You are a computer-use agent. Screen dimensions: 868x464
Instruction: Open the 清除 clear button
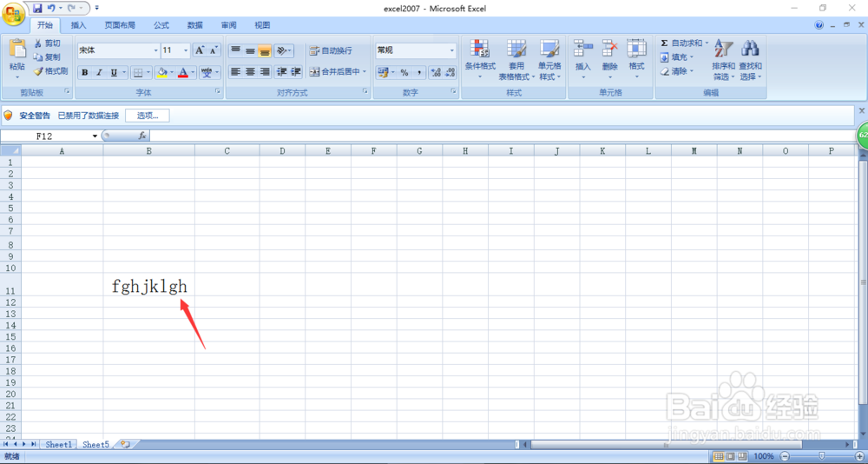click(676, 71)
